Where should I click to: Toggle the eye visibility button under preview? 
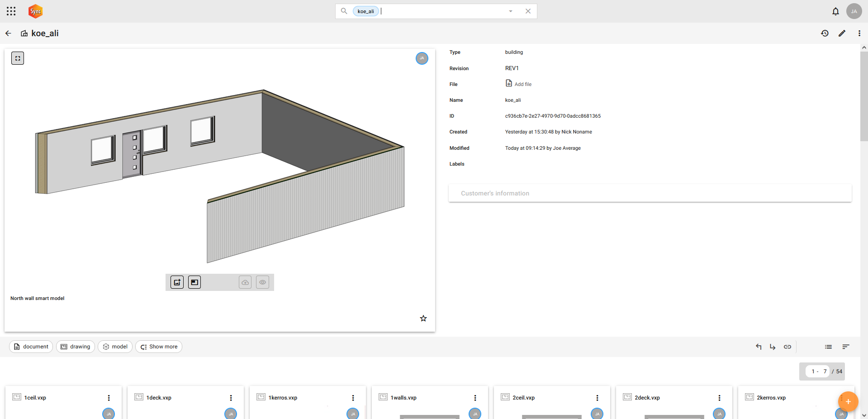click(262, 282)
